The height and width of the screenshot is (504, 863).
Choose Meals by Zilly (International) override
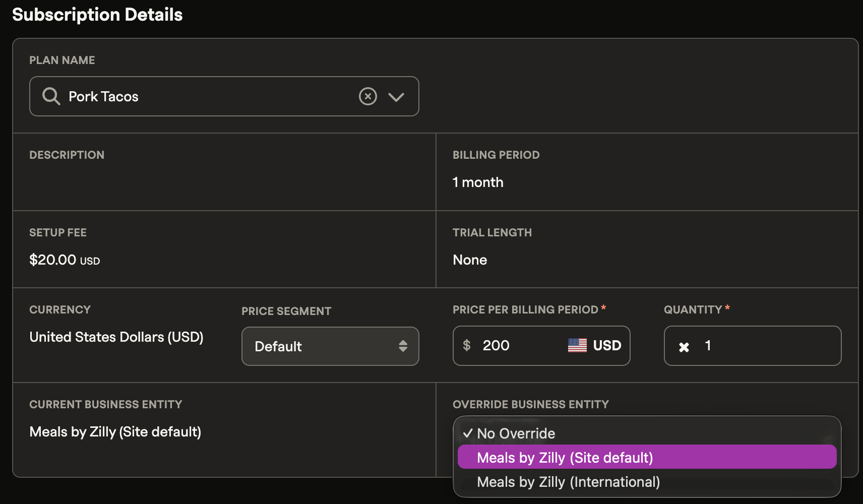click(x=568, y=482)
